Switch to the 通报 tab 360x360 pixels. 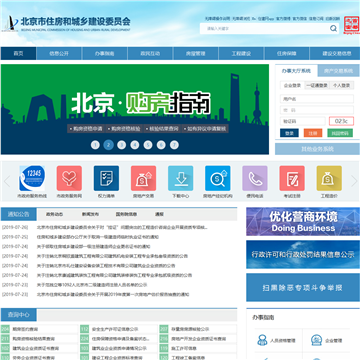tap(159, 214)
